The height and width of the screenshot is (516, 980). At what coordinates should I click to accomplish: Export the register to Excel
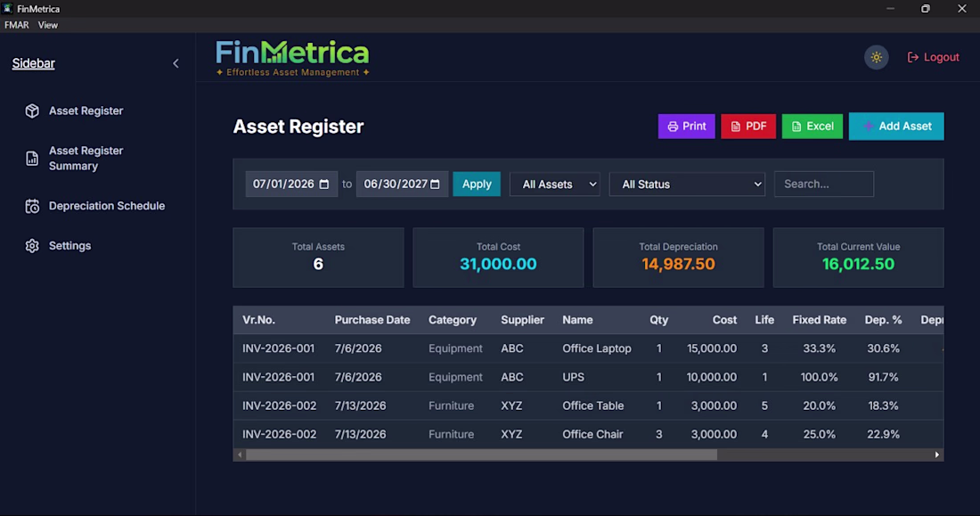pos(812,127)
